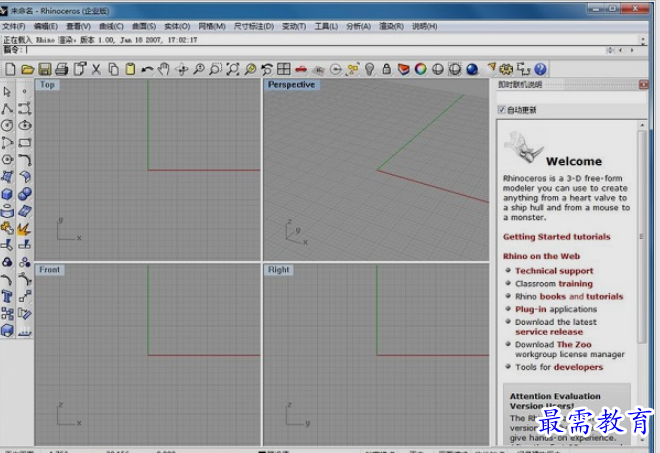This screenshot has width=660, height=453.
Task: Click the light bulb Hide objects icon
Action: (x=370, y=69)
